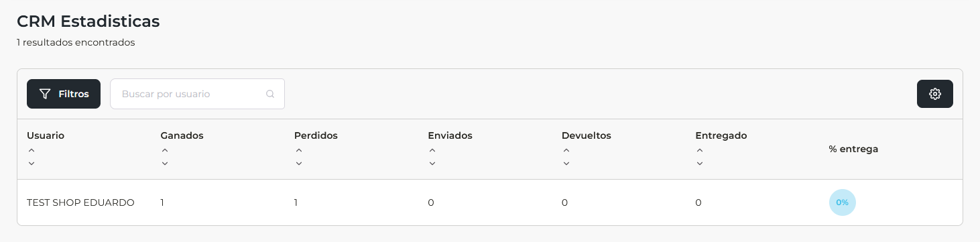
Task: Sort Enviados descending down chevron
Action: click(432, 163)
